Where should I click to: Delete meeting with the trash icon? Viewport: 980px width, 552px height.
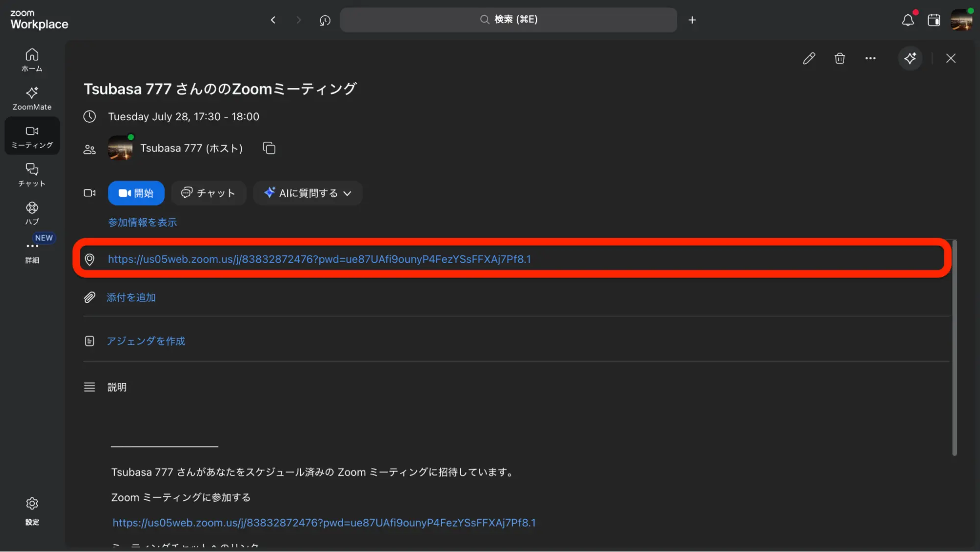click(x=840, y=58)
